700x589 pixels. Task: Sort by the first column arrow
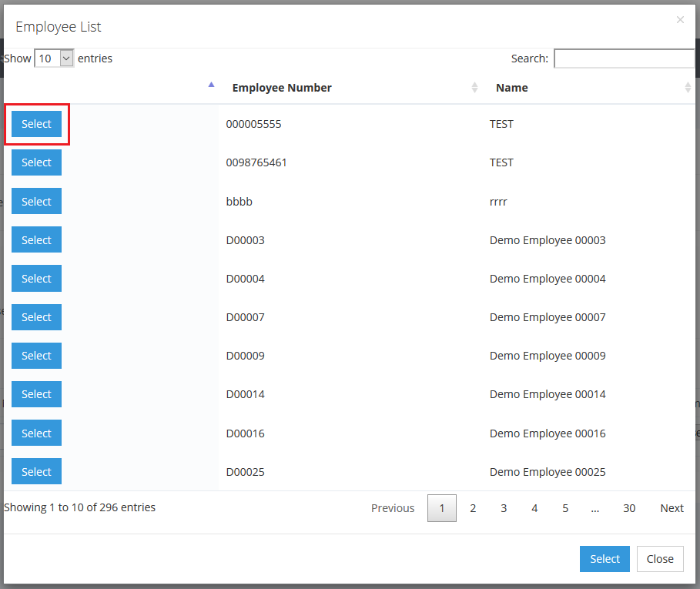click(211, 86)
